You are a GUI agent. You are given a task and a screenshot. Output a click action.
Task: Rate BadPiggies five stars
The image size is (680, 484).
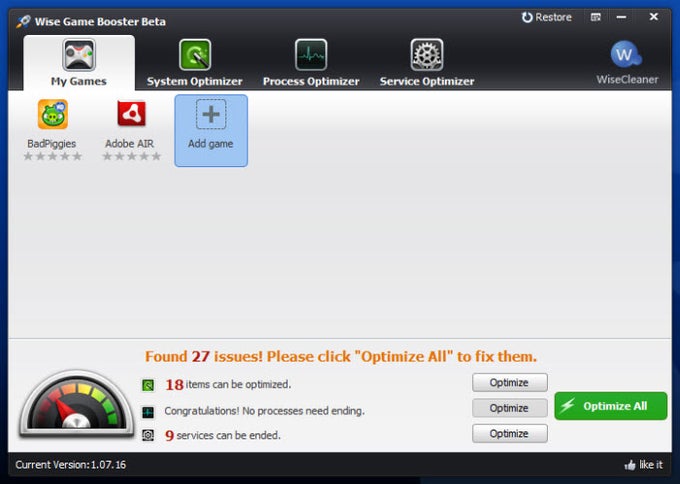point(77,156)
